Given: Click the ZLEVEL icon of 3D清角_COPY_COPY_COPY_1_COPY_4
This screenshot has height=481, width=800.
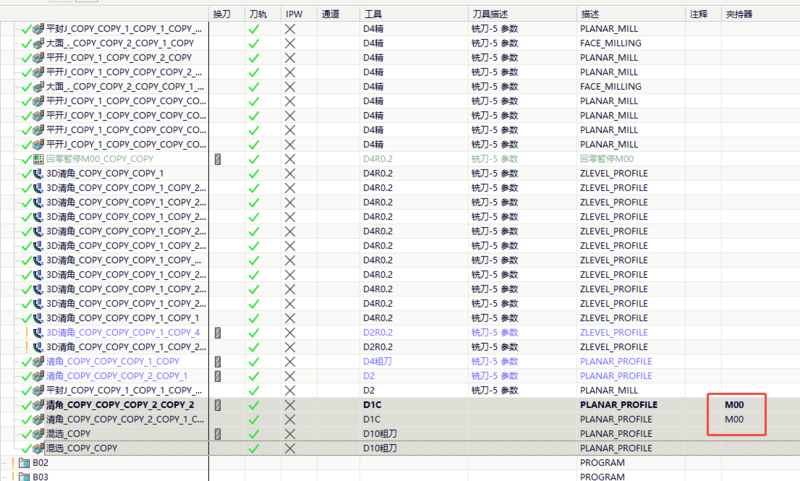Looking at the screenshot, I should pos(38,333).
